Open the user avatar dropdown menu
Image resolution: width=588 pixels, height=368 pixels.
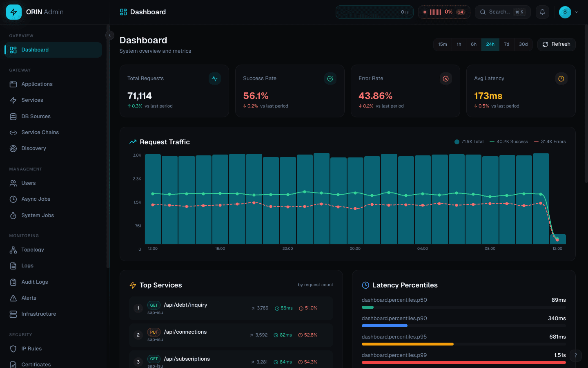tap(568, 12)
